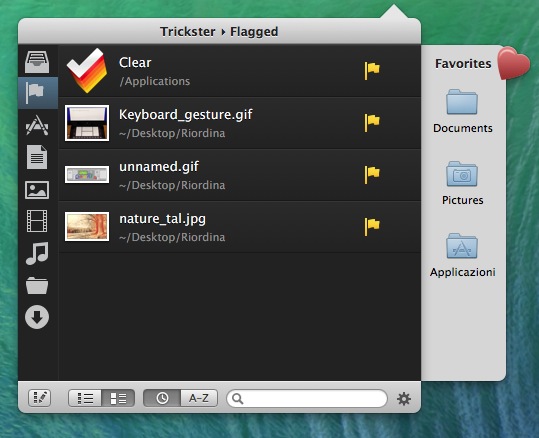Show the Documents filter in sidebar
Image resolution: width=539 pixels, height=438 pixels.
coord(37,157)
